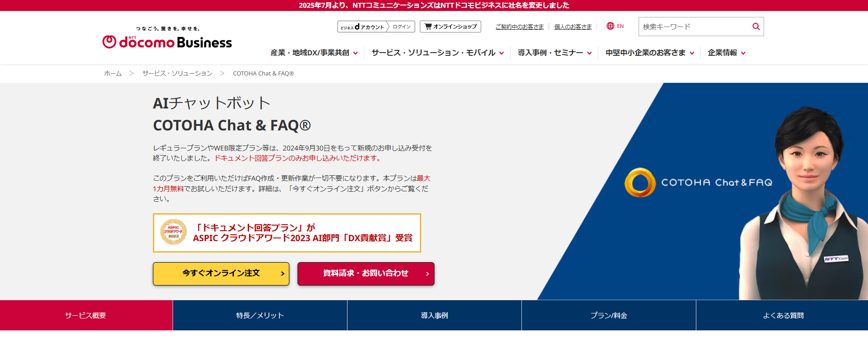Click 資料請求・お問い合わせ button
This screenshot has height=356, width=868.
366,274
